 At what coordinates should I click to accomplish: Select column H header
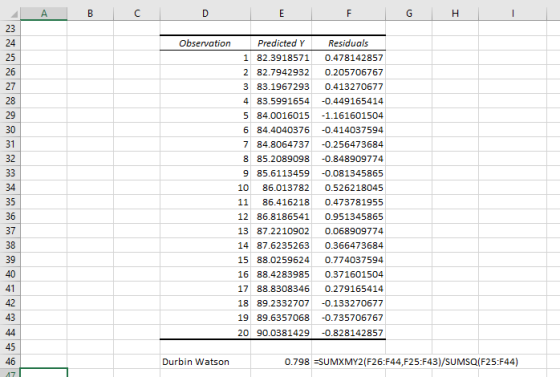coord(455,14)
